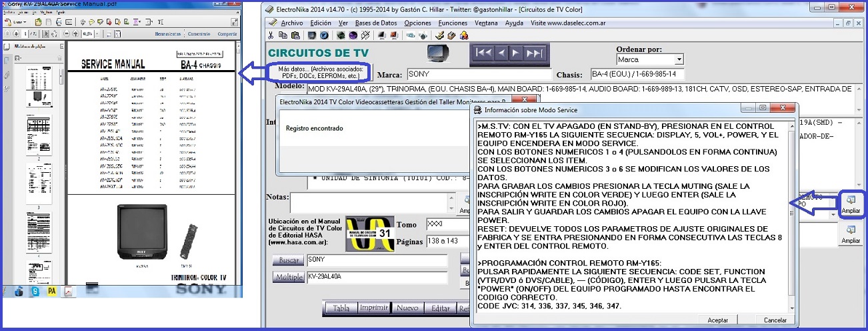868x331 pixels.
Task: Click the Copy icon in ElectroNika toolbar
Action: [283, 35]
